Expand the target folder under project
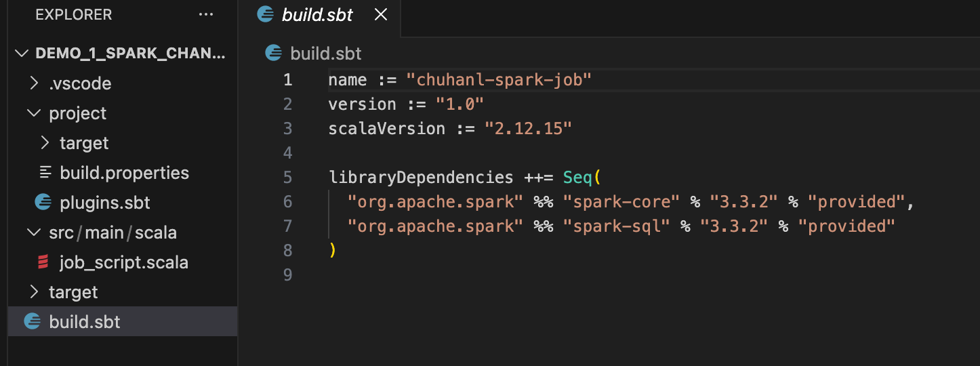980x366 pixels. point(45,143)
